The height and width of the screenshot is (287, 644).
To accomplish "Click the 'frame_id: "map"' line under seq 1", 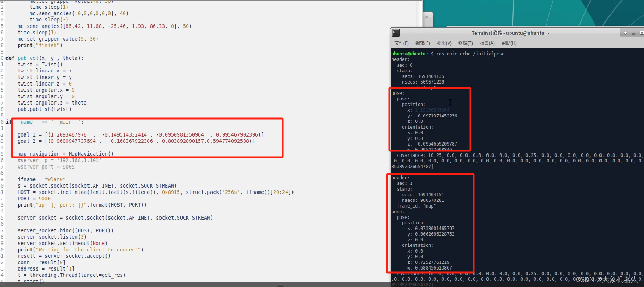I will point(416,206).
